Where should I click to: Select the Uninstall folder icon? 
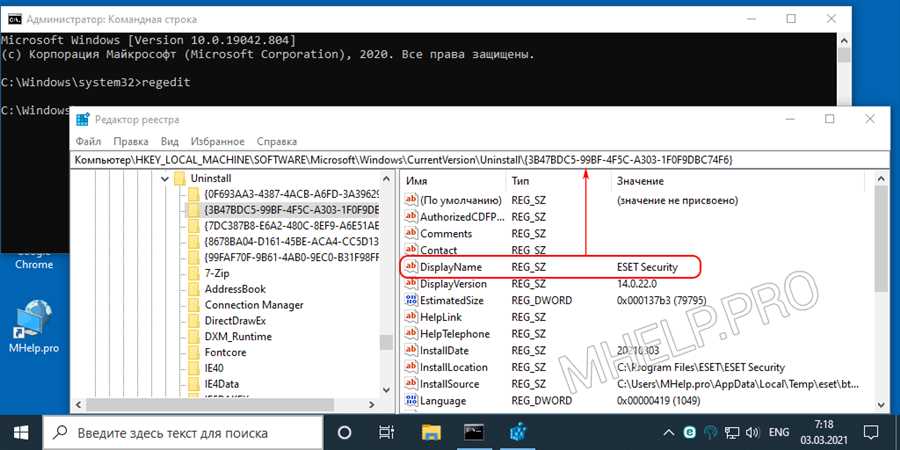point(179,179)
